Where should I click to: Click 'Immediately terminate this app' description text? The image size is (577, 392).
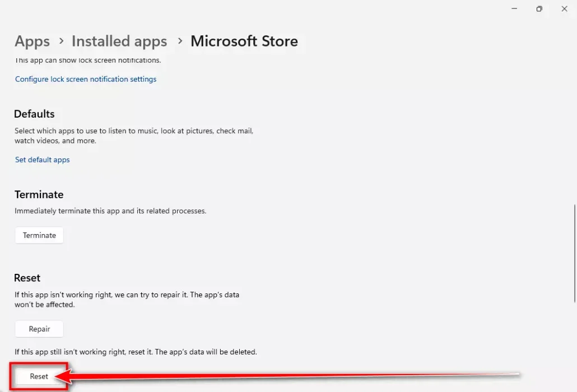110,211
